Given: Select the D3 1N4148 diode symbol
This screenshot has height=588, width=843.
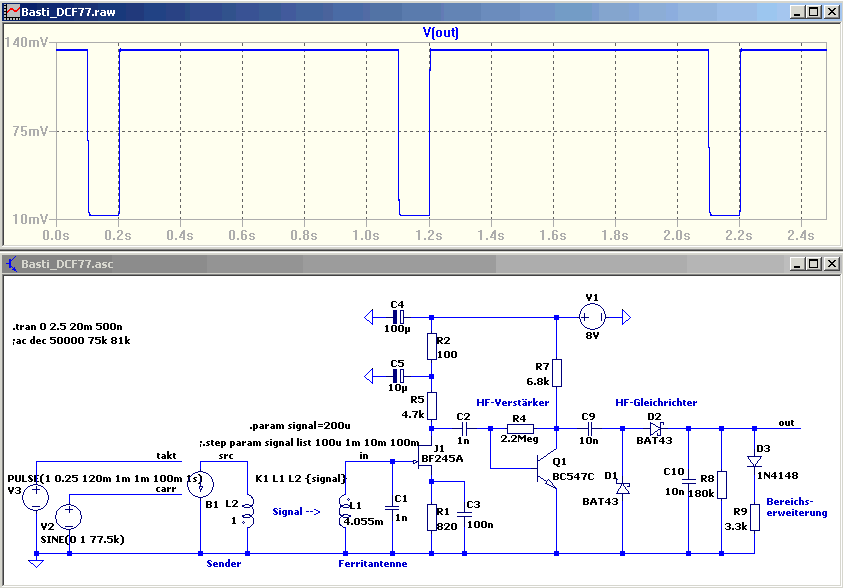Looking at the screenshot, I should click(754, 461).
